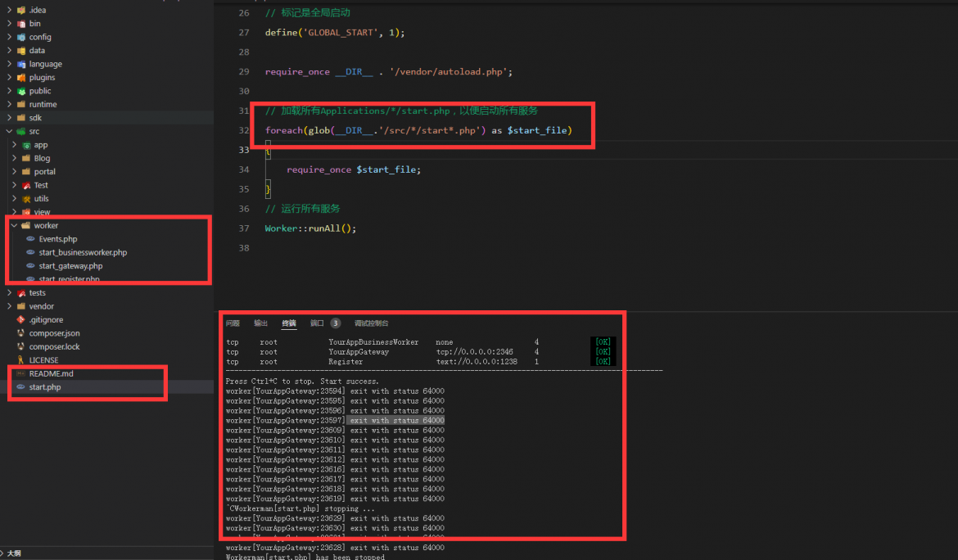Collapse the worker folder chevron
The width and height of the screenshot is (958, 560).
coord(14,225)
